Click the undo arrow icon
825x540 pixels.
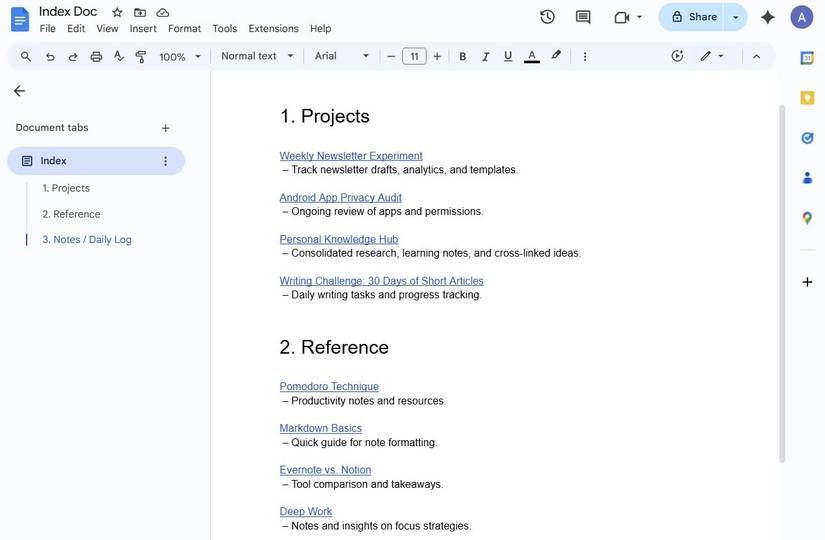click(50, 57)
